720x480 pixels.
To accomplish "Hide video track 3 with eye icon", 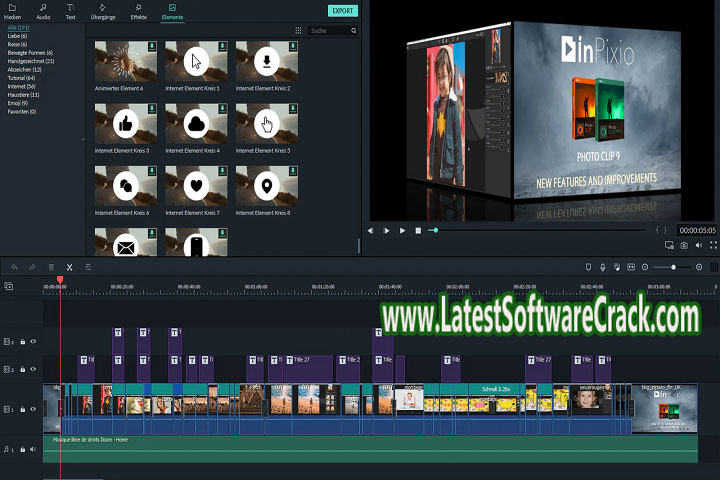I will pos(33,341).
